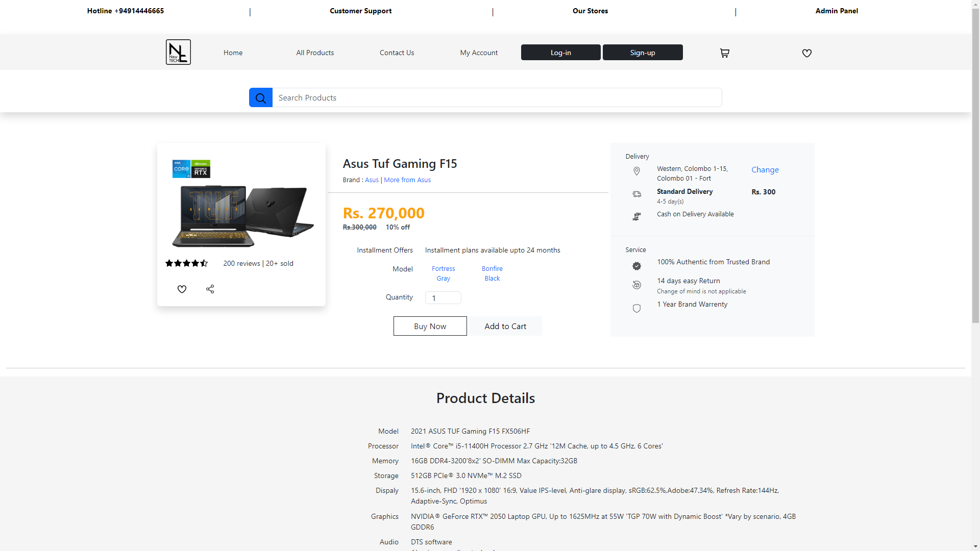Viewport: 980px width, 551px height.
Task: Click the Quantity number field
Action: click(x=443, y=298)
